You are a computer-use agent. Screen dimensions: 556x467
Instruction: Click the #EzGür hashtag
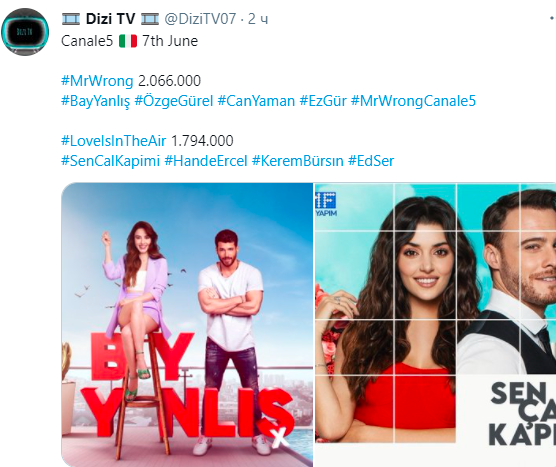coord(323,101)
